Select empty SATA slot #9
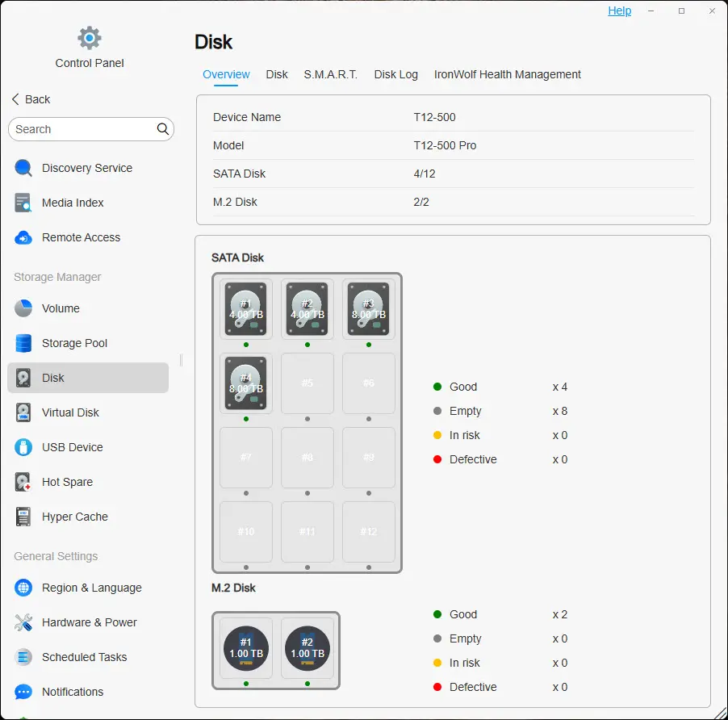The height and width of the screenshot is (720, 728). (x=369, y=458)
